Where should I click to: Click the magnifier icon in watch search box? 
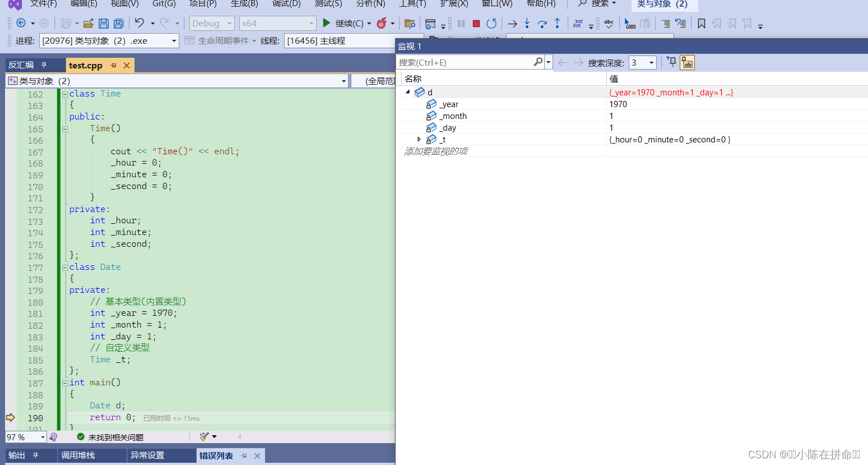[538, 62]
